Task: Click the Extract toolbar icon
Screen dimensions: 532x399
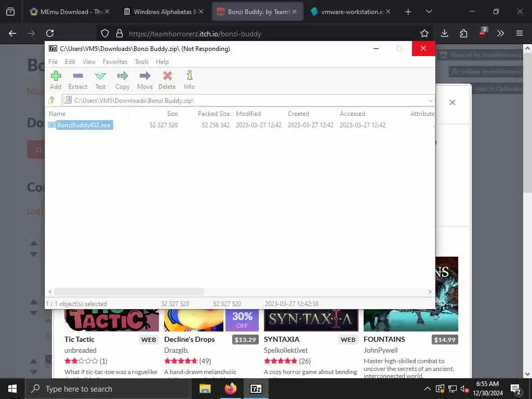Action: pos(78,80)
